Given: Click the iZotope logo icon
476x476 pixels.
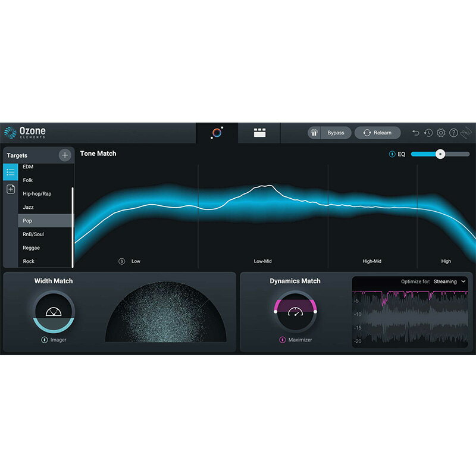Looking at the screenshot, I should 466,133.
